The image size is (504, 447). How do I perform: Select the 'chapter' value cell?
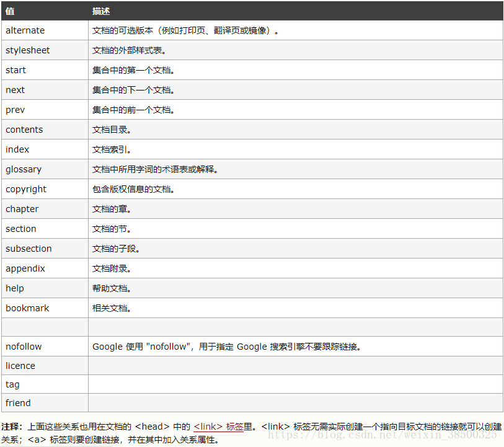[x=45, y=209]
